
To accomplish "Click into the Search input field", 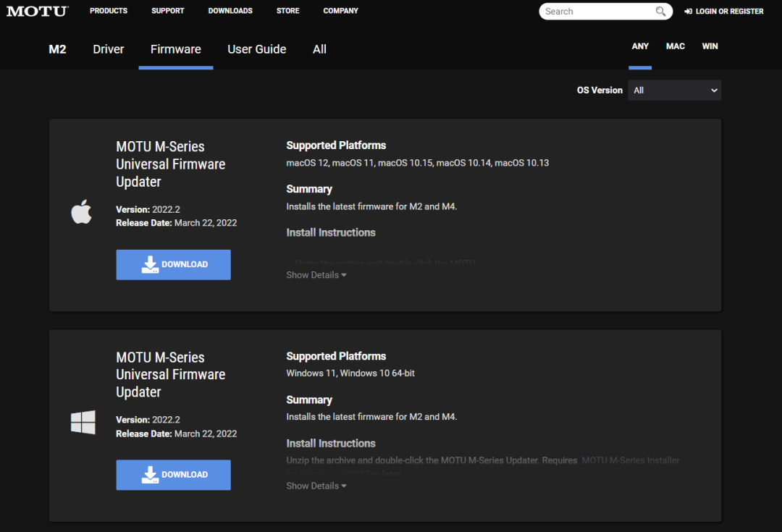I will (597, 12).
